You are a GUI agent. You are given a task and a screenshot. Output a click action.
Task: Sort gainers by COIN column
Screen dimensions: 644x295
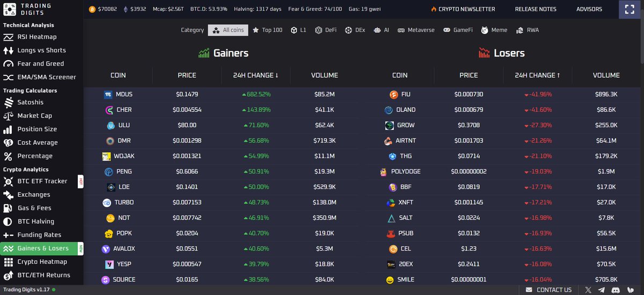118,75
